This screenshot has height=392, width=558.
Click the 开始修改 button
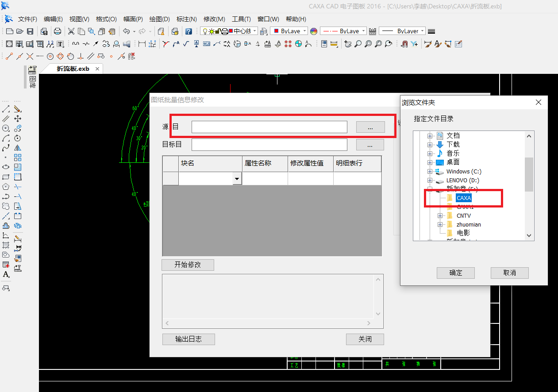(x=188, y=265)
